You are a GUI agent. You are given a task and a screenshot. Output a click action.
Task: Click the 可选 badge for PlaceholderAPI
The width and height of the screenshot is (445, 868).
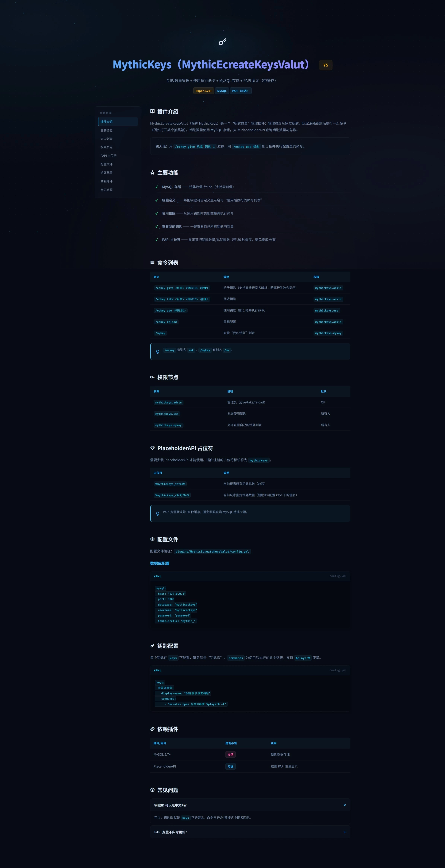coord(231,767)
